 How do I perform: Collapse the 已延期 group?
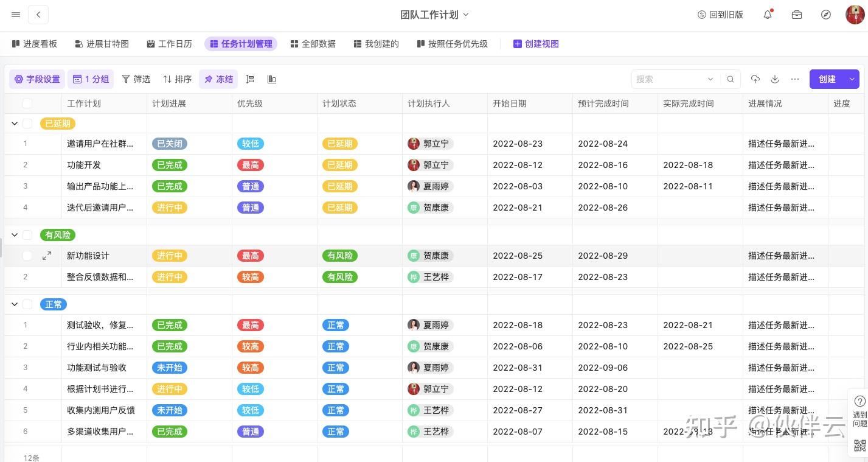coord(15,124)
